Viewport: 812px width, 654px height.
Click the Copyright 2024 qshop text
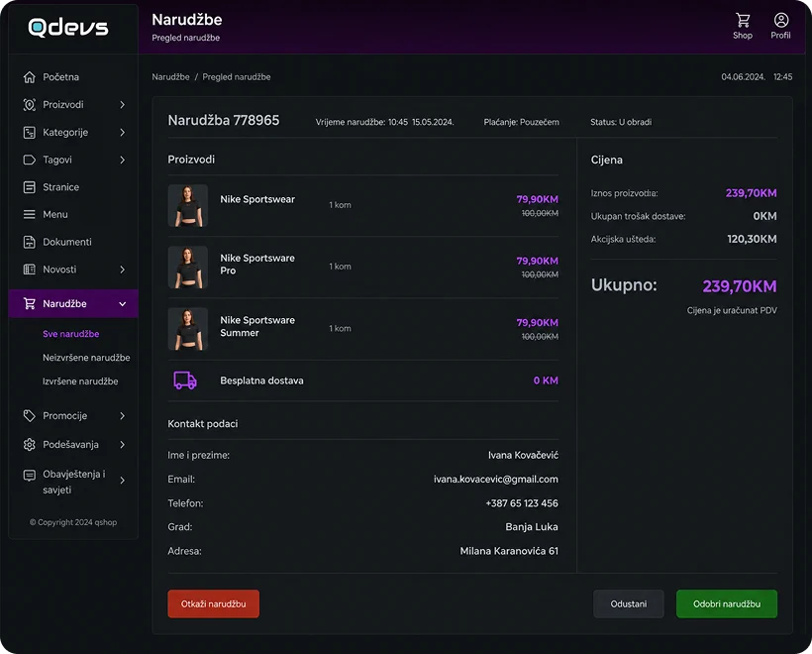pyautogui.click(x=73, y=522)
